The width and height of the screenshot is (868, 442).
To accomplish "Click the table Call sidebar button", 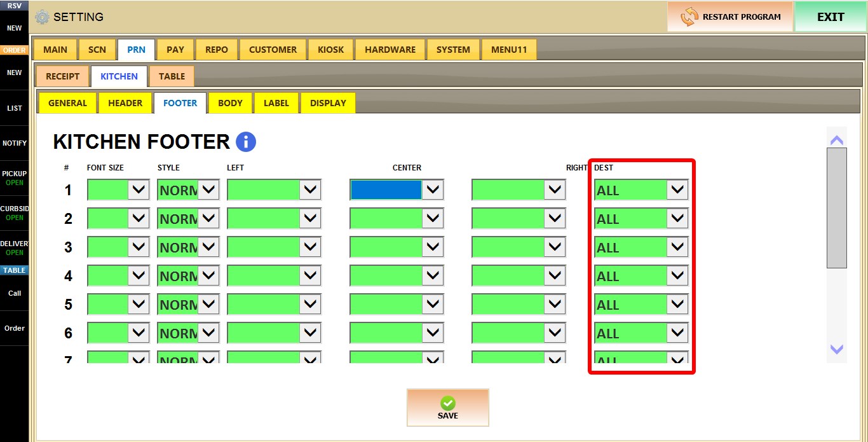I will (x=14, y=293).
